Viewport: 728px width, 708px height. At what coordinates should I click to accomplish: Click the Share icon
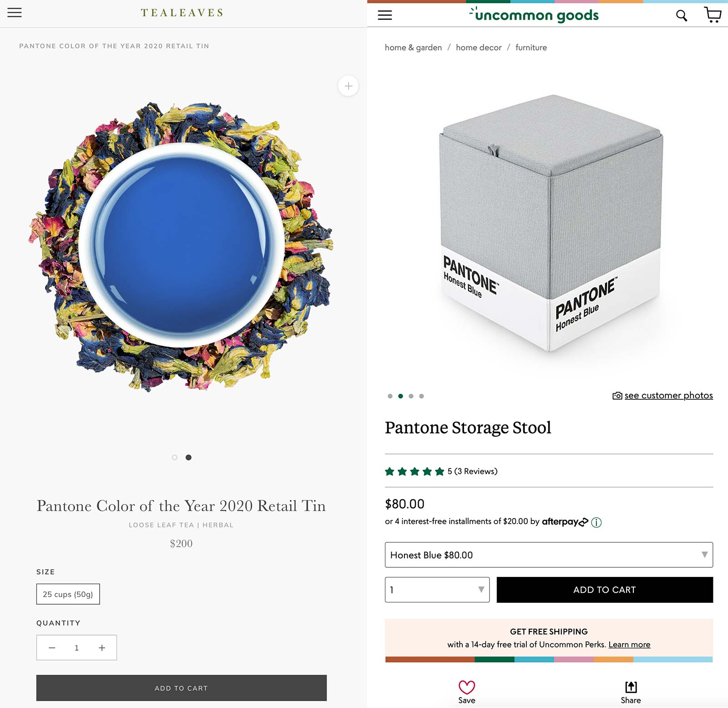[631, 688]
